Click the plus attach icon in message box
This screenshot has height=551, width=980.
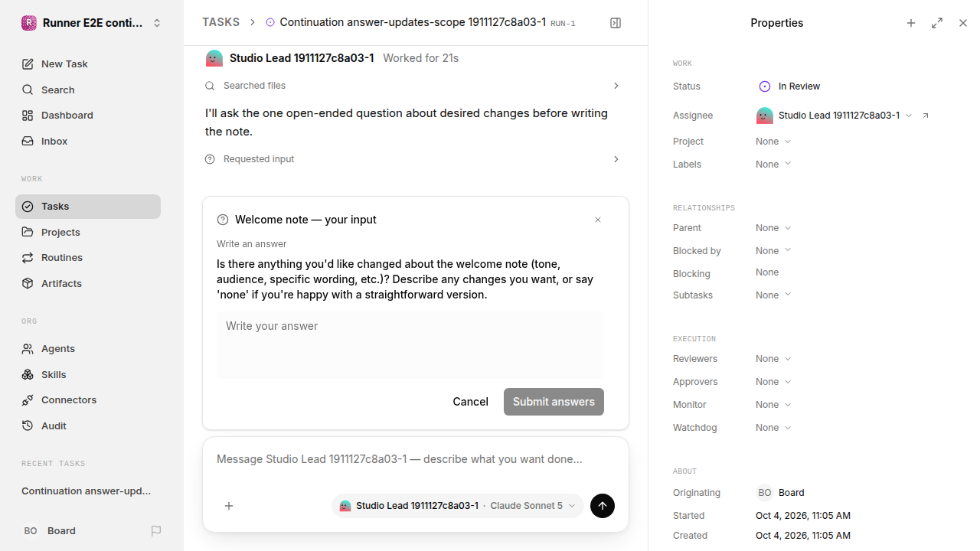click(229, 506)
